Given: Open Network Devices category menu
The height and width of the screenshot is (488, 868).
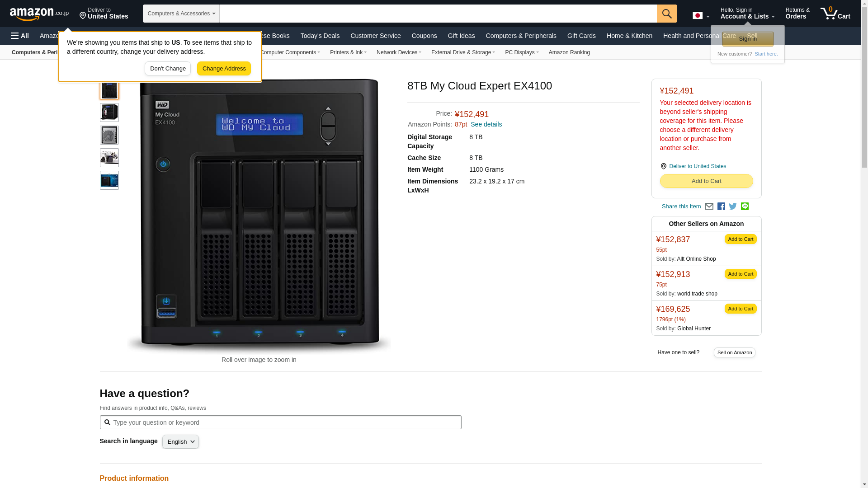Looking at the screenshot, I should (x=398, y=52).
